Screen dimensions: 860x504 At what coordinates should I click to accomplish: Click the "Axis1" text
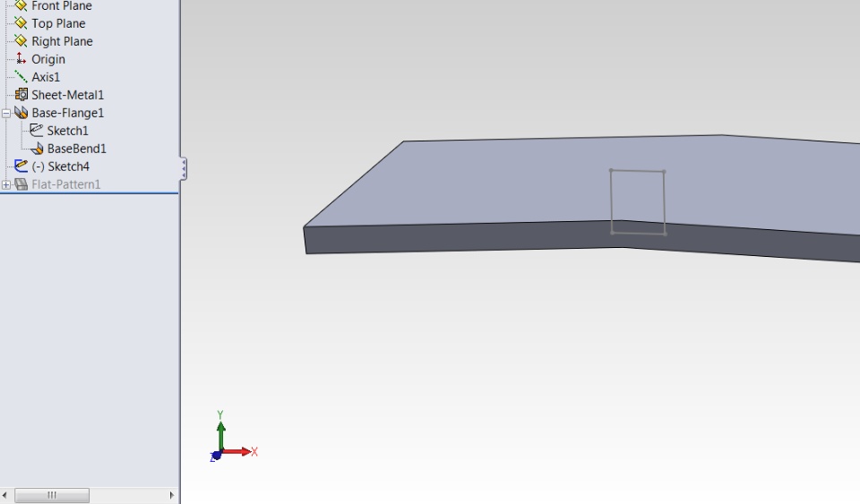(46, 77)
